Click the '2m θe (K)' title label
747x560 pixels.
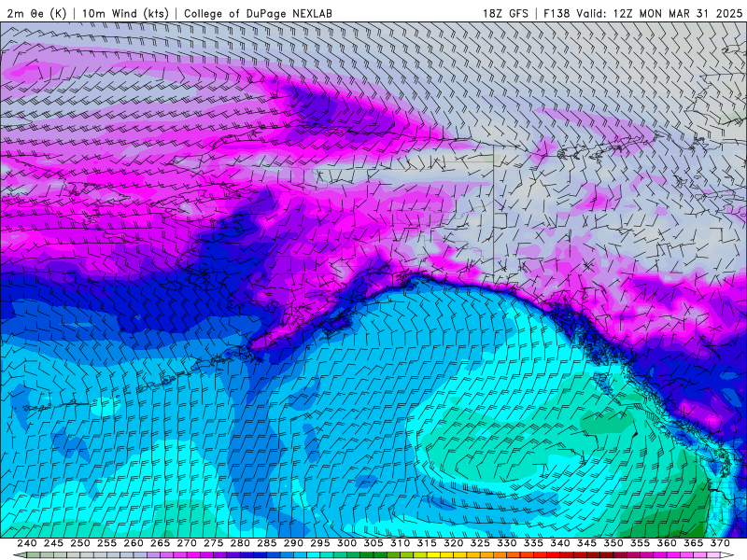coord(36,13)
